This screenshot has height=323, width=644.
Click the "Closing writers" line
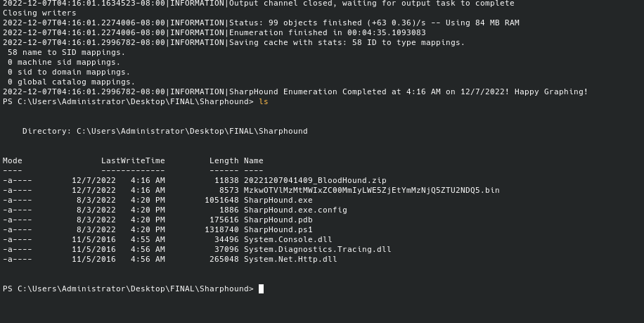coord(39,13)
